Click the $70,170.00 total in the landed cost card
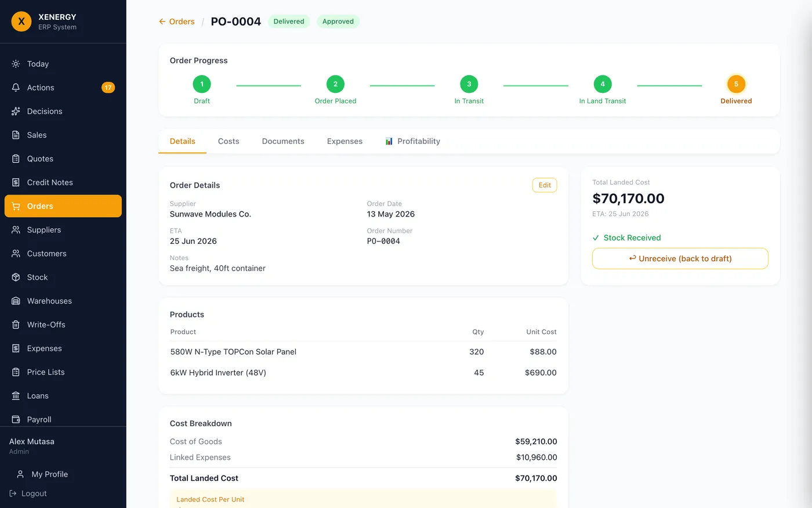Screen dimensions: 812x508 [x=628, y=199]
